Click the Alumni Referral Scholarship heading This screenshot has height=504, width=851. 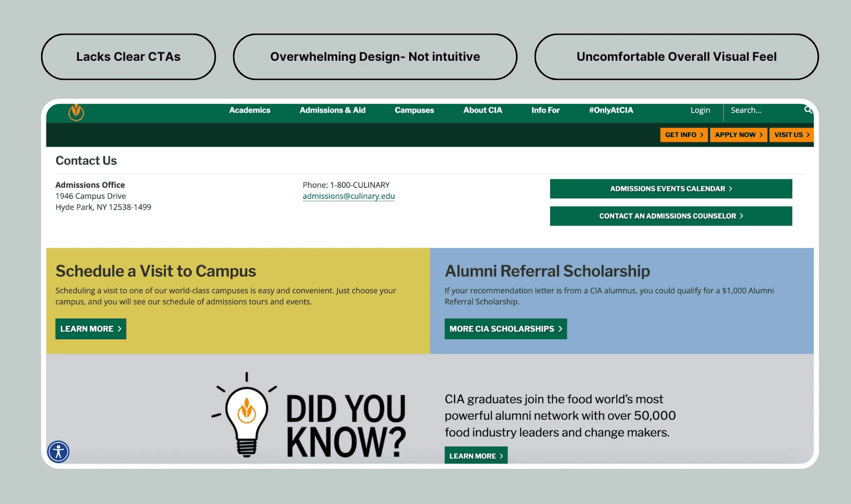547,271
